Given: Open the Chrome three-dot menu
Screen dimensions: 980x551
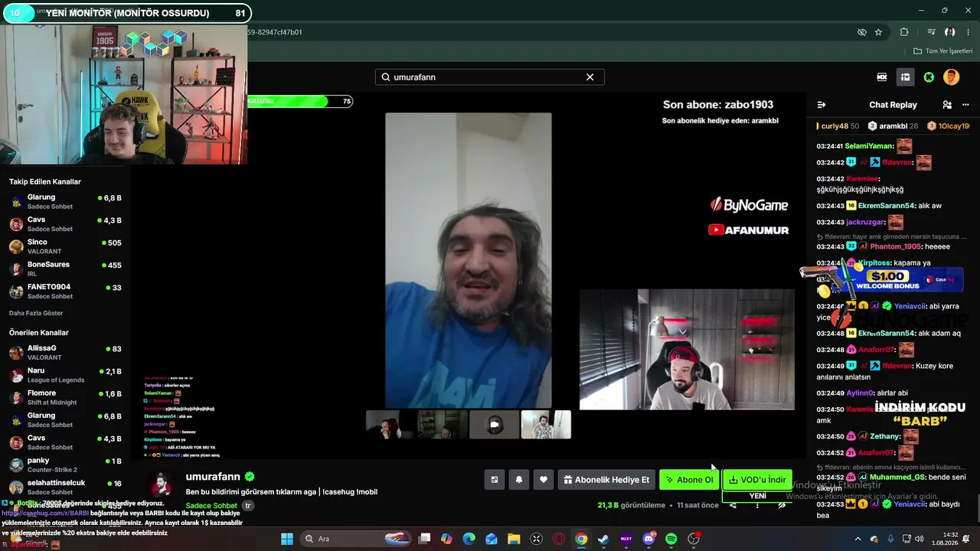Looking at the screenshot, I should tap(969, 32).
